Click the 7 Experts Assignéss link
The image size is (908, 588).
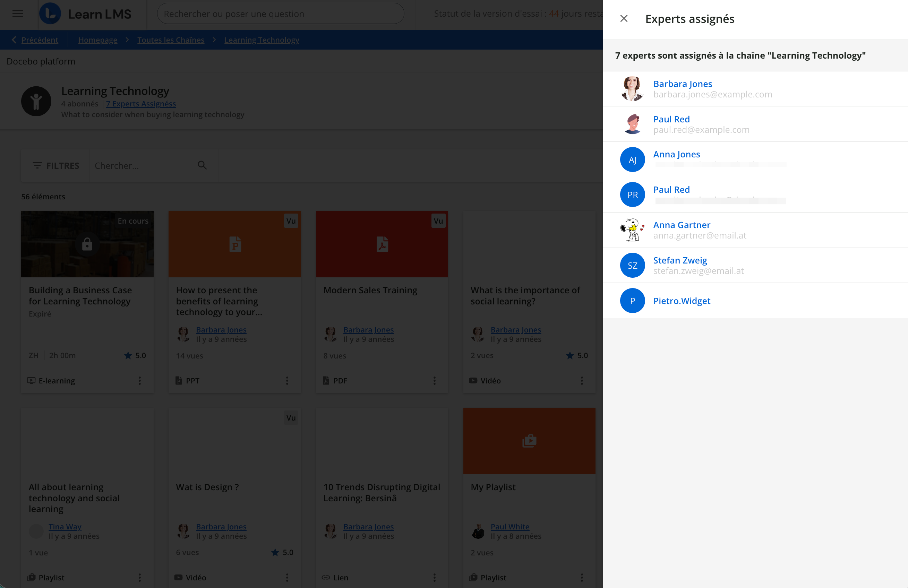point(141,104)
